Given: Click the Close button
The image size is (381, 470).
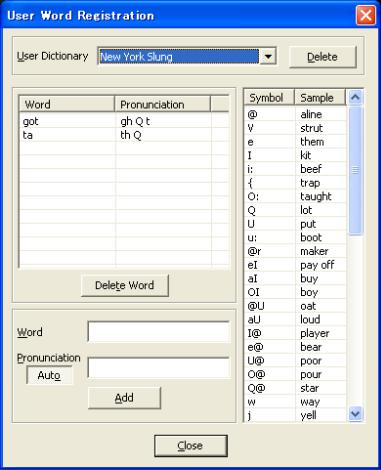Looking at the screenshot, I should point(191,446).
